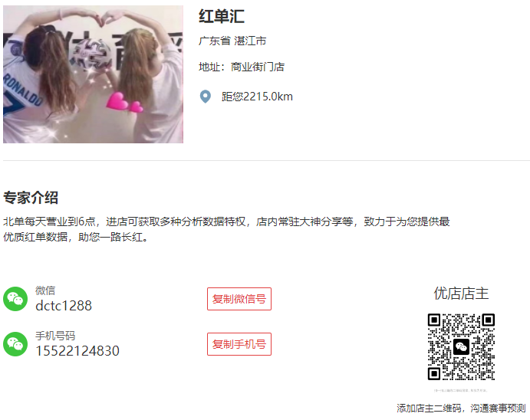This screenshot has height=420, width=530.
Task: Click the shop owner QR code
Action: coord(462,346)
